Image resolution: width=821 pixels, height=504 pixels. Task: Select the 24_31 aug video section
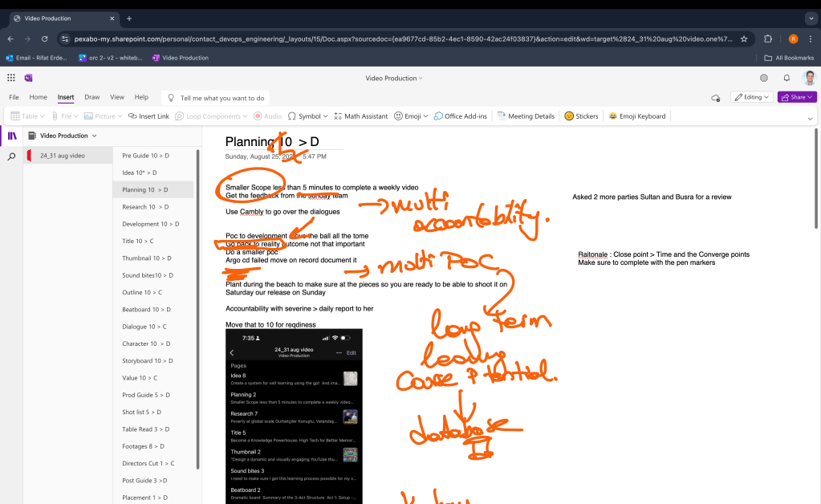[x=68, y=156]
